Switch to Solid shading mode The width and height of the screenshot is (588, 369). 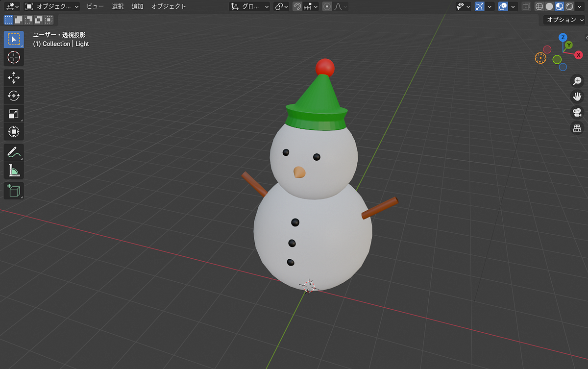(549, 6)
